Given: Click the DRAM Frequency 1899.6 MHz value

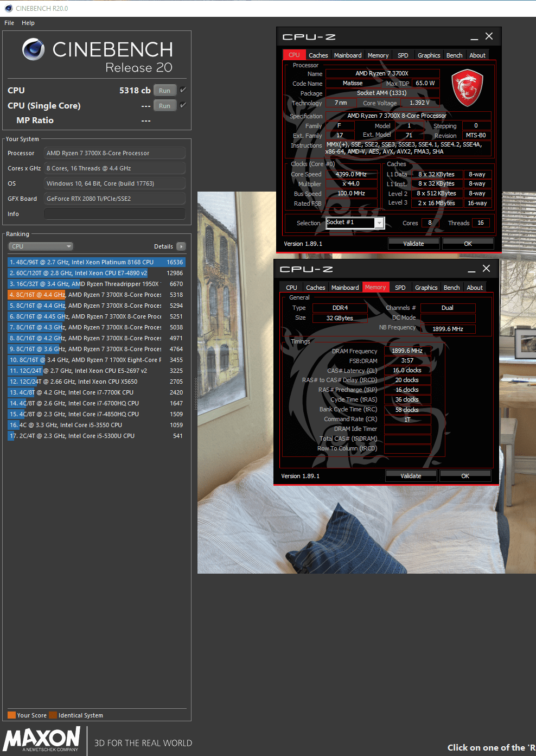Looking at the screenshot, I should 407,351.
